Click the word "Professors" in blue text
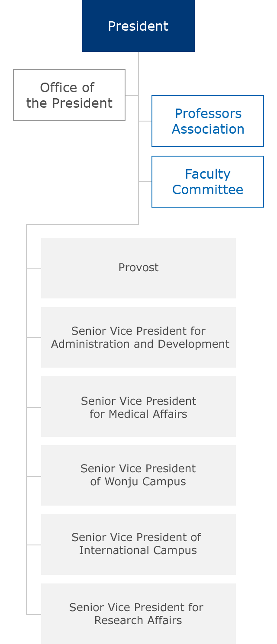 pos(208,114)
